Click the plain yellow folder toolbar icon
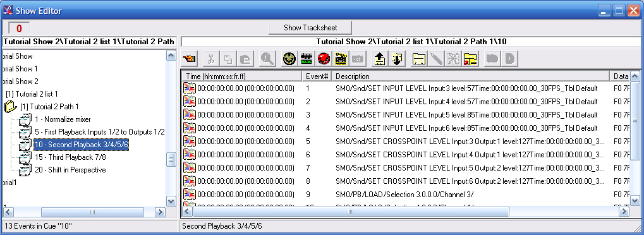The image size is (644, 235). click(x=419, y=59)
